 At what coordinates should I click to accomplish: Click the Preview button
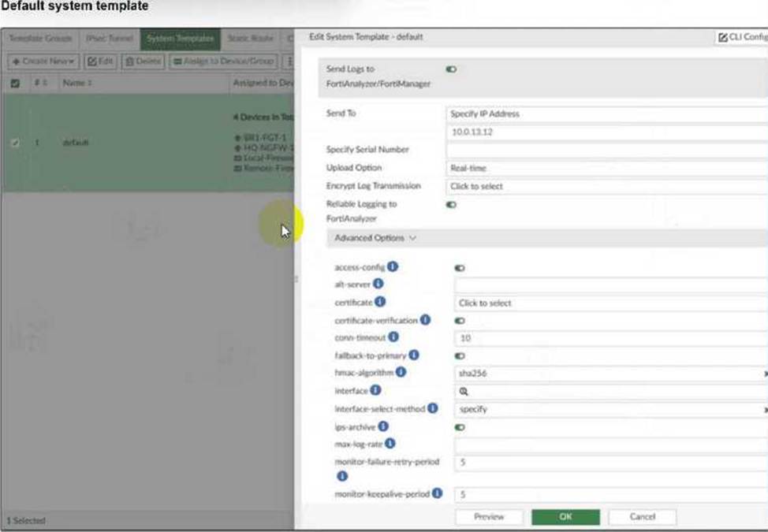(x=489, y=517)
